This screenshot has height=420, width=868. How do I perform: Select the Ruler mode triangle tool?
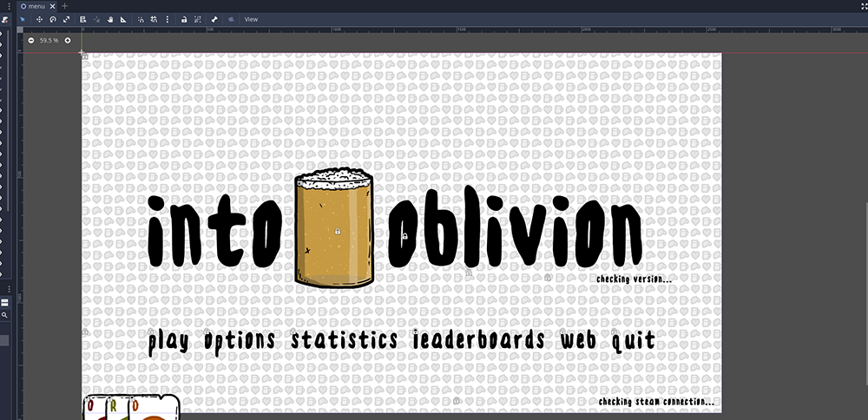pos(123,19)
